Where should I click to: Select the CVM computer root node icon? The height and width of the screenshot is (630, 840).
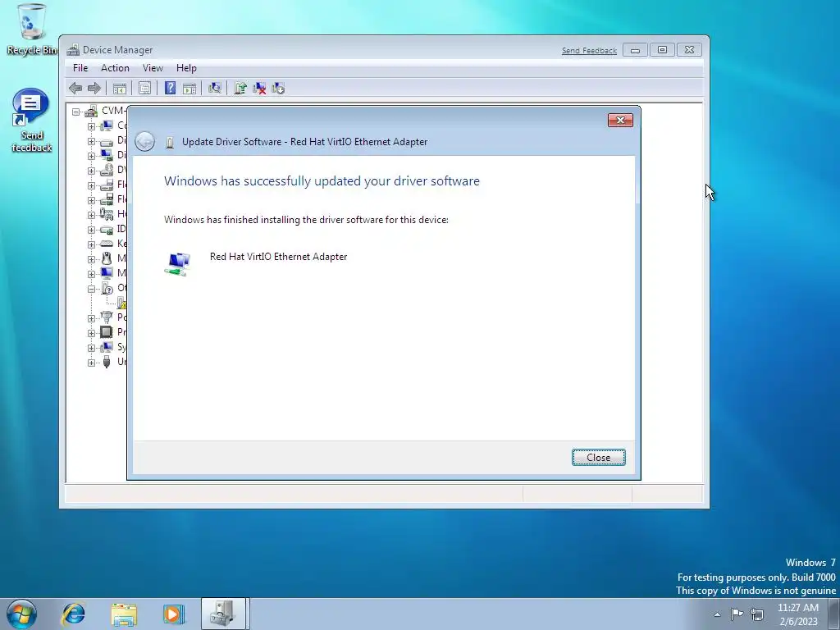coord(91,111)
